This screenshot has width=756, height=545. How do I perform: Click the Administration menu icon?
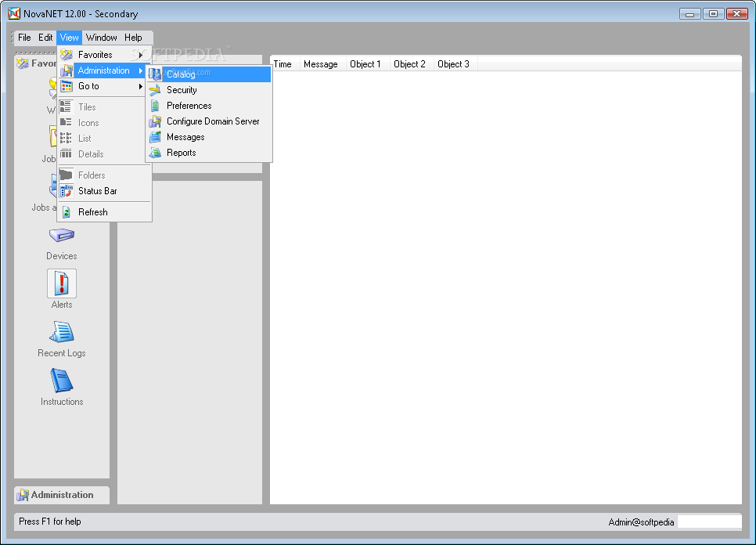point(66,71)
